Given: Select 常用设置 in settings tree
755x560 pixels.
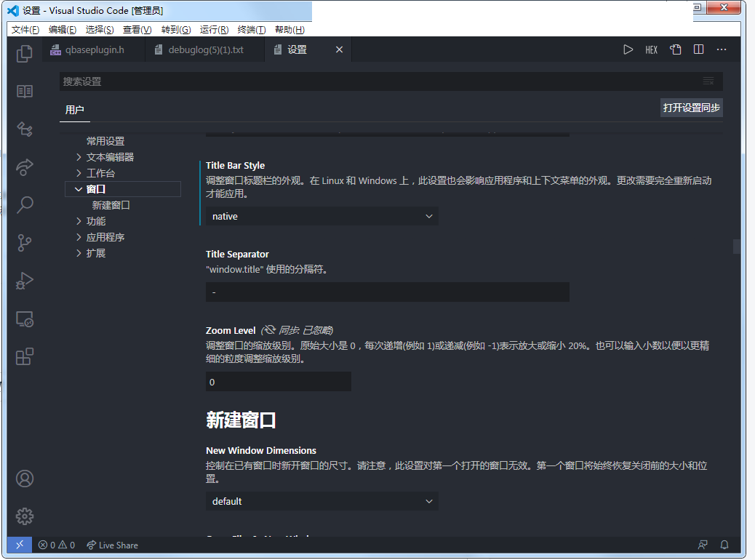Looking at the screenshot, I should pos(105,141).
